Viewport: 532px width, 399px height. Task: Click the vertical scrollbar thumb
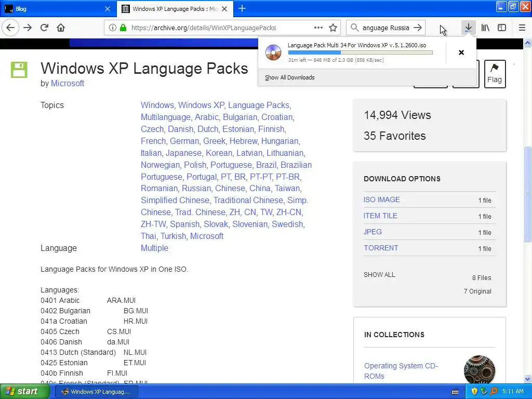pos(528,194)
